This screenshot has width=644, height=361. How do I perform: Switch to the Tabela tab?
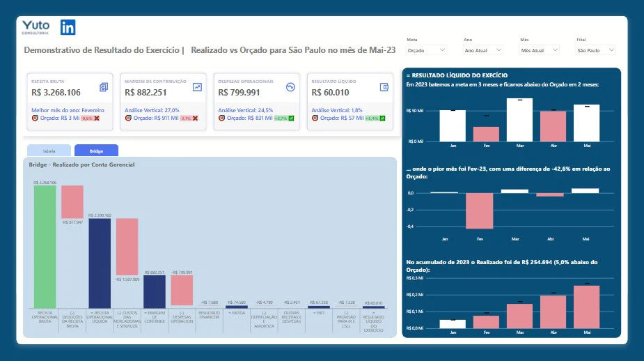[49, 151]
